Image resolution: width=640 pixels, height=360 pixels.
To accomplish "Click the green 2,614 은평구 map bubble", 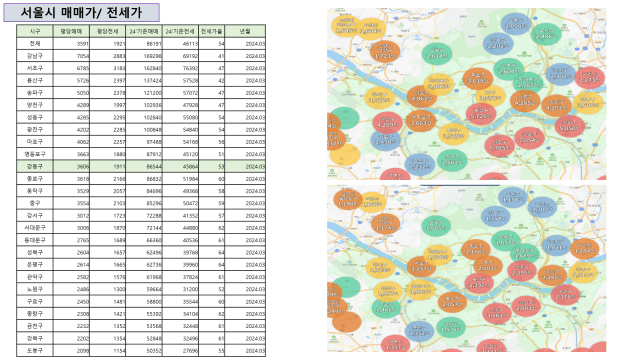I will (x=437, y=53).
